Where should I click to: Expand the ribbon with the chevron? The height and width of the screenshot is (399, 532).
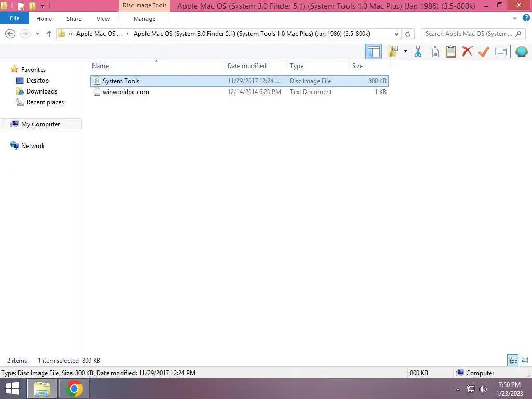(x=515, y=18)
